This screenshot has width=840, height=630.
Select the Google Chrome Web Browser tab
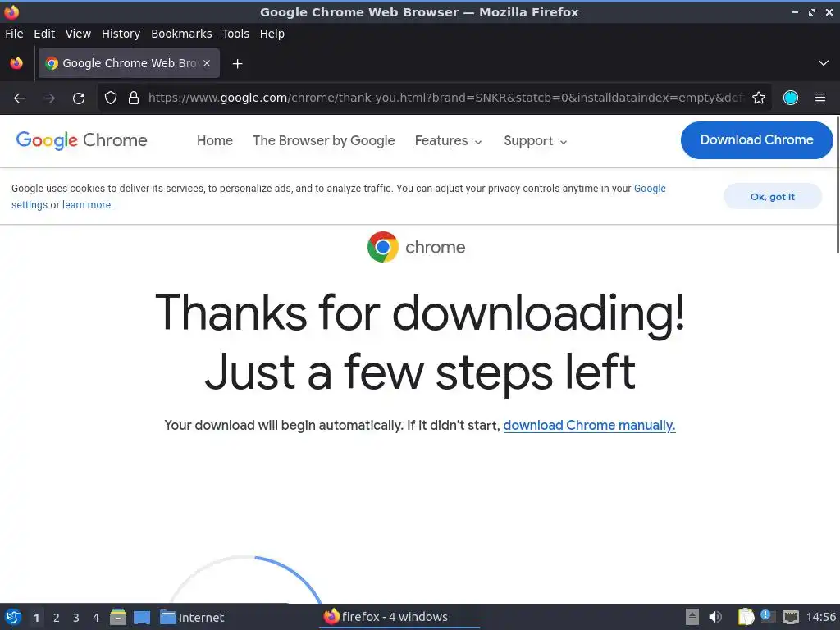tap(129, 63)
